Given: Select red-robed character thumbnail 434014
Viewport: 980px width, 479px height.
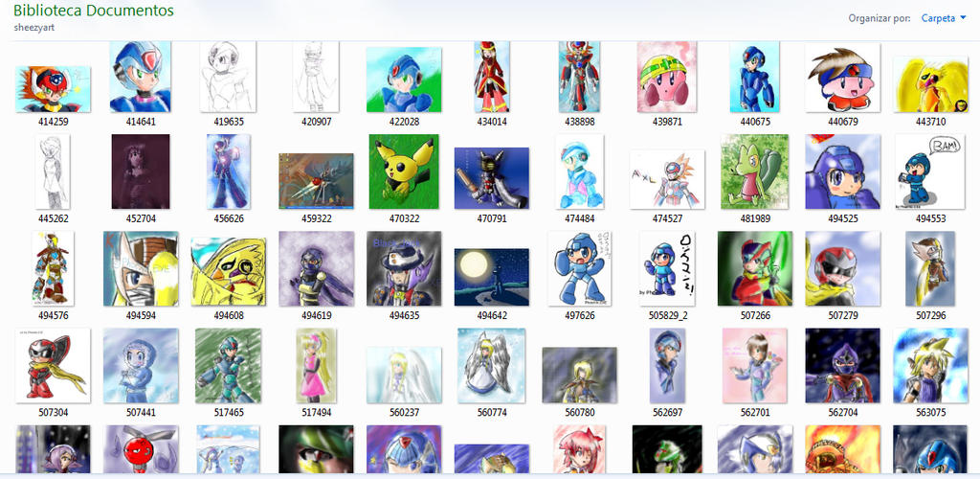Looking at the screenshot, I should point(492,77).
